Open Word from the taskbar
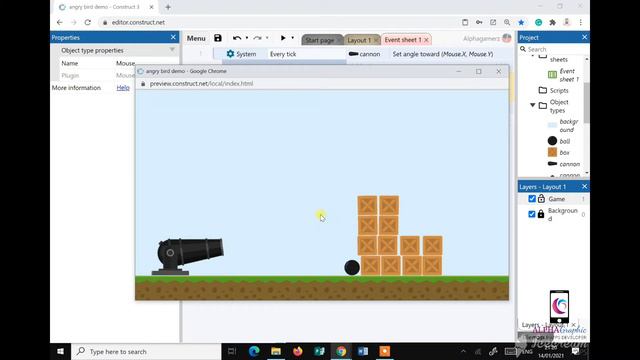The width and height of the screenshot is (640, 360). 363,351
